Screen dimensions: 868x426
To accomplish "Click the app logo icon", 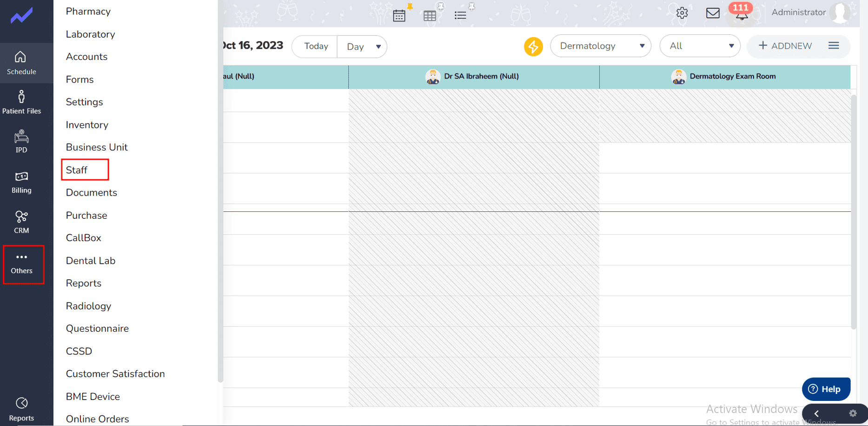I will pos(22,16).
